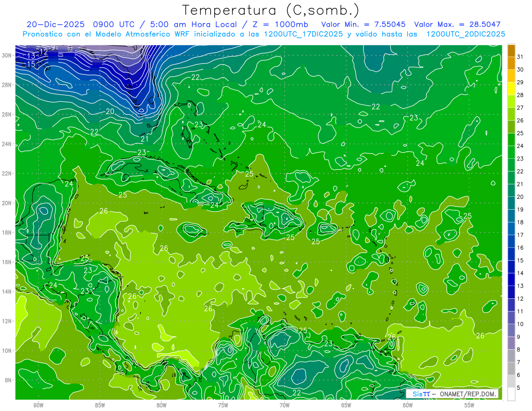Click the '28N' latitude axis label
532x411 pixels.
[x=8, y=85]
